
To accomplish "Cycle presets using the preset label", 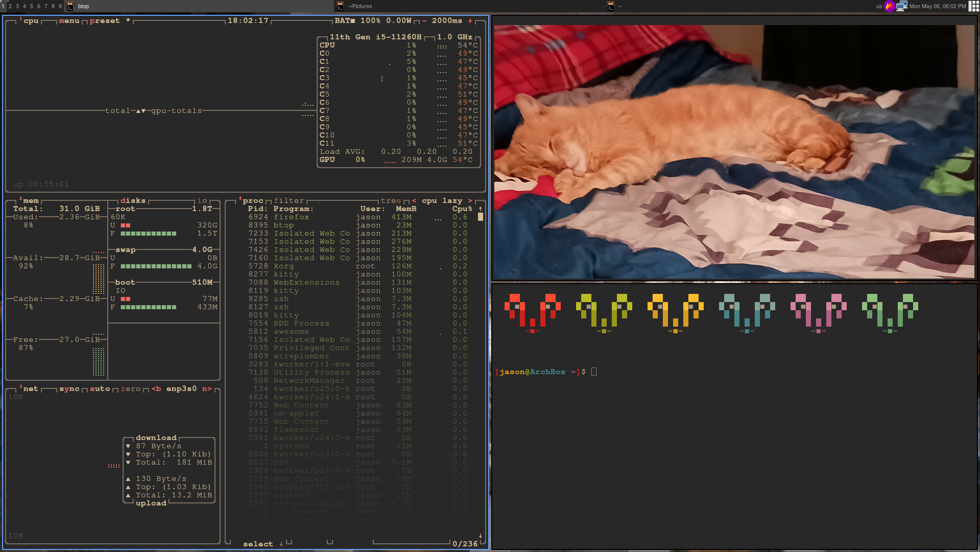I will pyautogui.click(x=104, y=21).
